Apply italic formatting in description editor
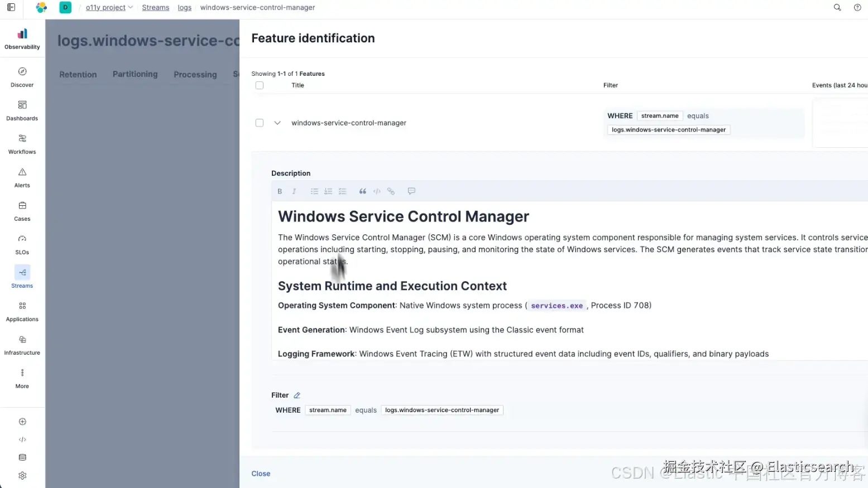The image size is (868, 488). (x=294, y=191)
